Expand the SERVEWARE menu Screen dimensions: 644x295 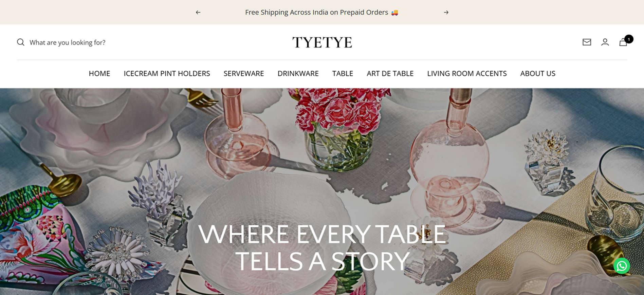pos(244,73)
